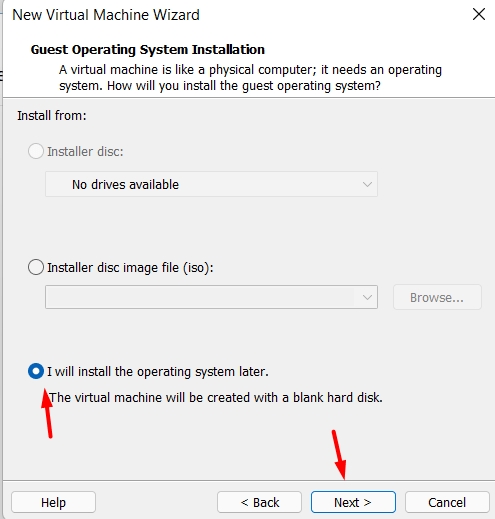This screenshot has height=519, width=495.
Task: Click the chevron on the drives dropdown
Action: (x=367, y=184)
